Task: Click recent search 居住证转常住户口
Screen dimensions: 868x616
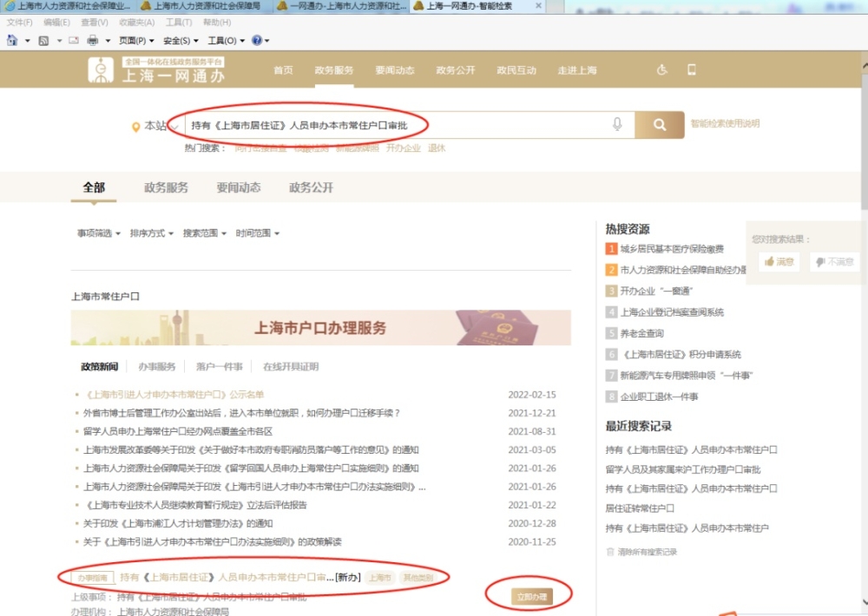Action: click(x=640, y=508)
